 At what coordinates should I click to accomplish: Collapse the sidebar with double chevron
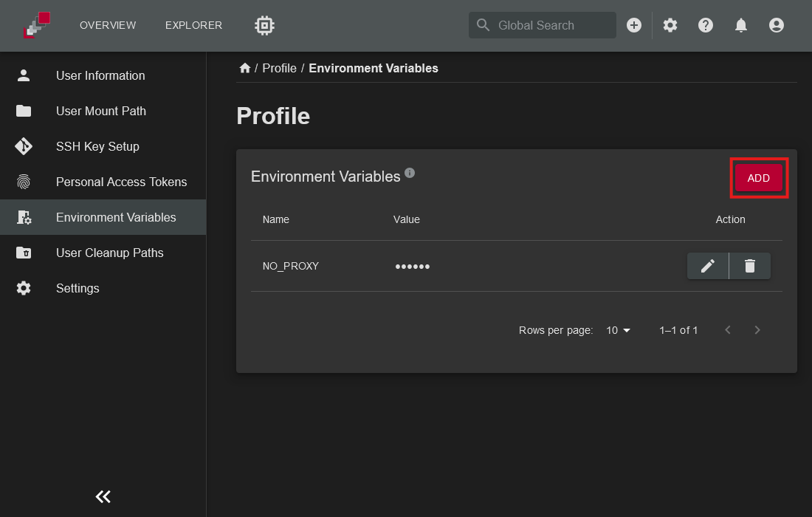(x=103, y=497)
